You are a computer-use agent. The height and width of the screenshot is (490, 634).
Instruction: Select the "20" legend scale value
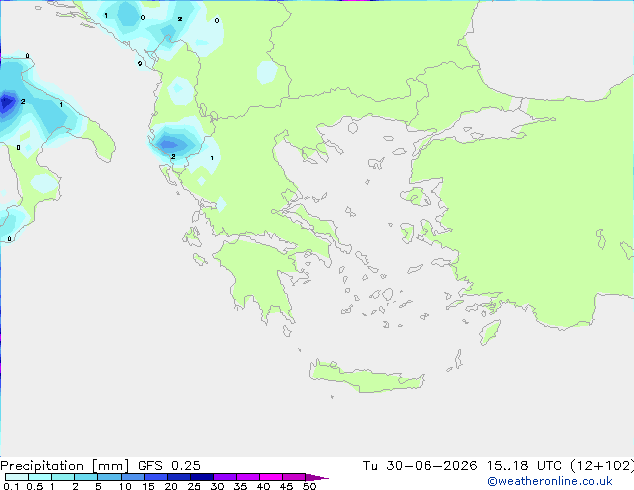[171, 486]
